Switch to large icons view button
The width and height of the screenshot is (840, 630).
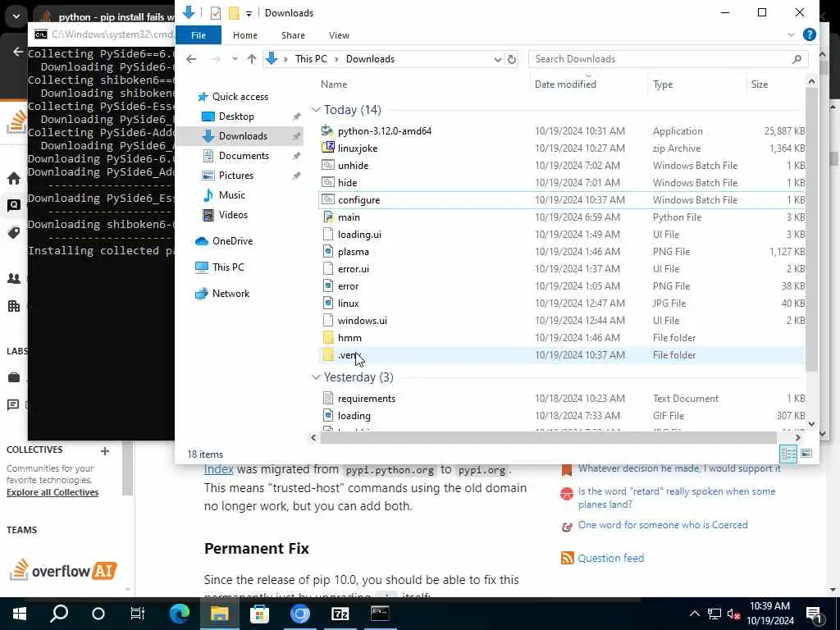pyautogui.click(x=806, y=454)
